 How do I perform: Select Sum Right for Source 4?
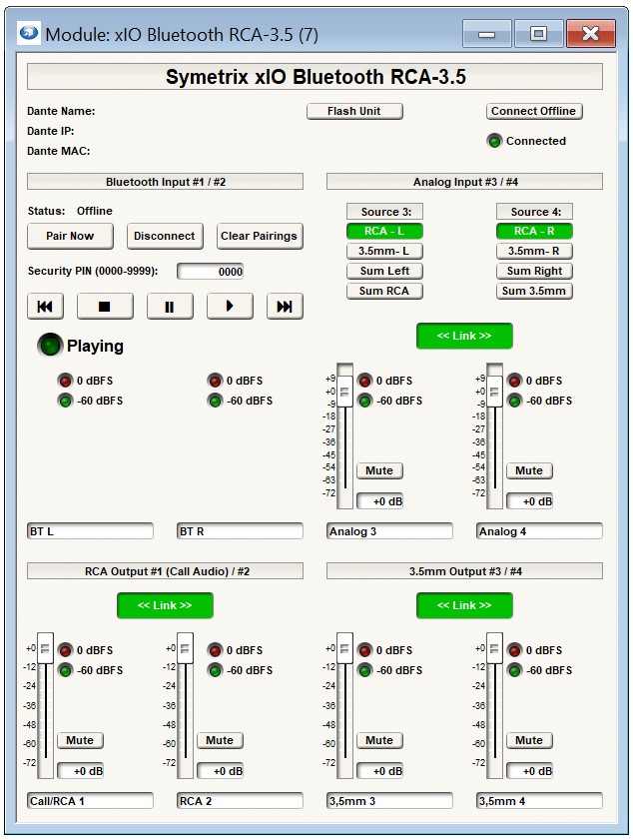pos(534,271)
